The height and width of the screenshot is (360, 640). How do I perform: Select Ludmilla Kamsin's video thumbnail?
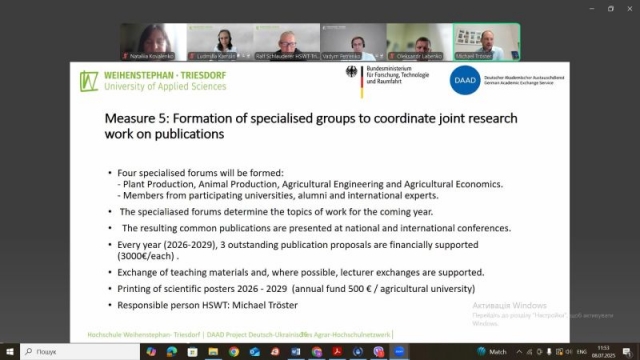pos(220,42)
